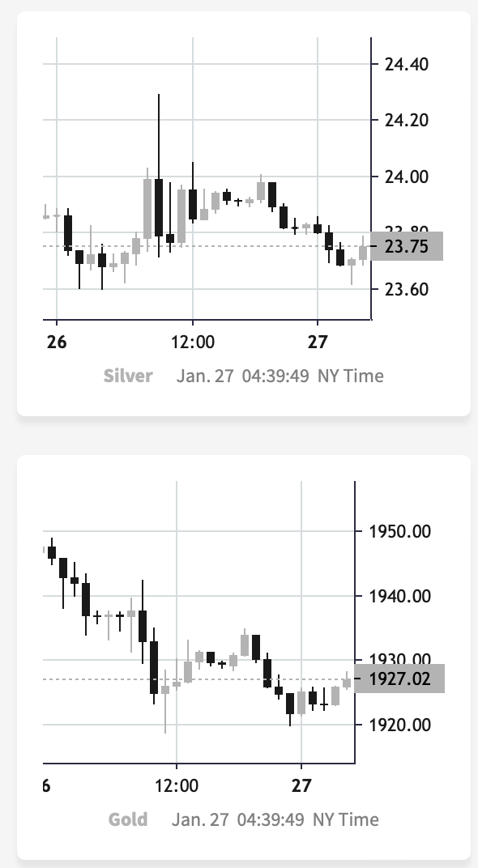Click the Gold chart title label
This screenshot has height=868, width=478.
128,819
